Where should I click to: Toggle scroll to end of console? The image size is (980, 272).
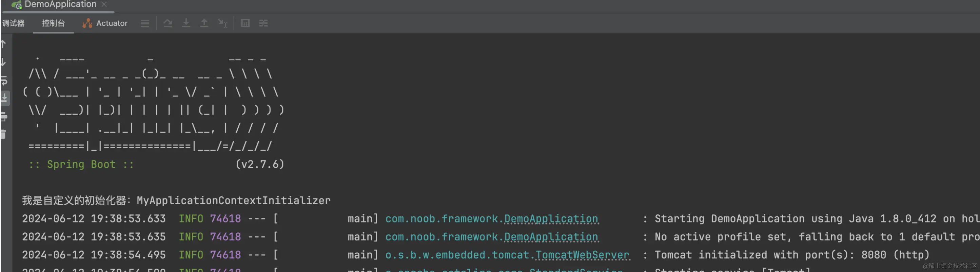coord(4,98)
